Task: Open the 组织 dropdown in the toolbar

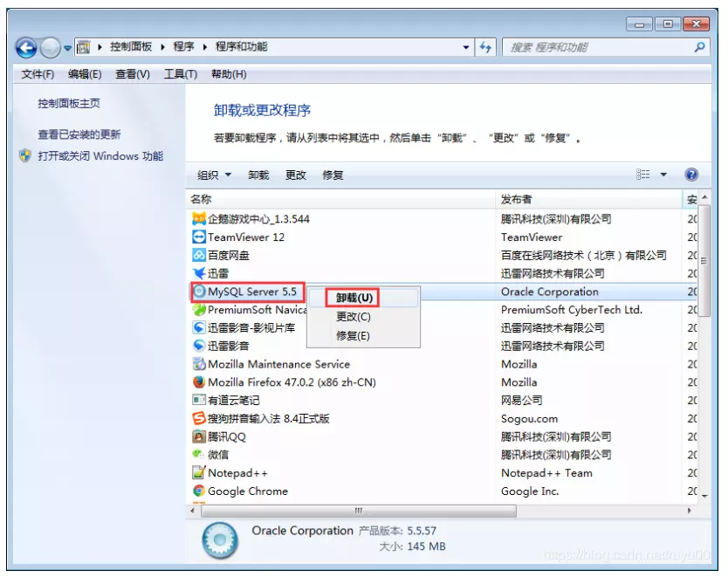Action: (214, 175)
